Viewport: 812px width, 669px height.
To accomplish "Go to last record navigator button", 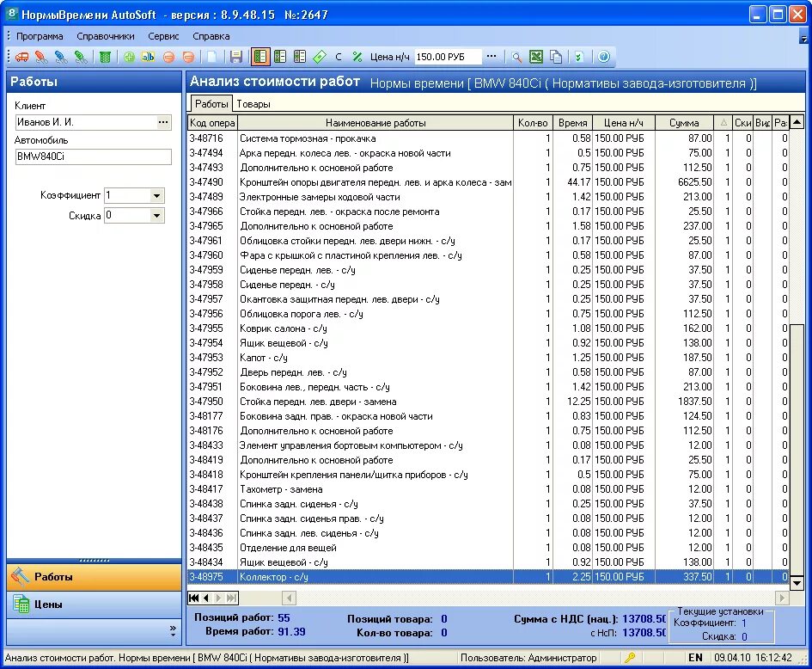I will point(231,598).
